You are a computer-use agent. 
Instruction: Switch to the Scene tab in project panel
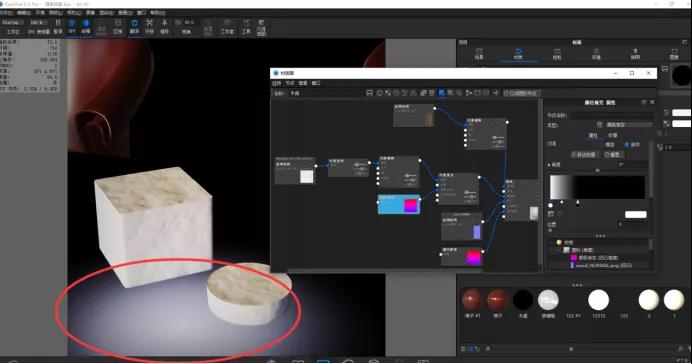[479, 54]
